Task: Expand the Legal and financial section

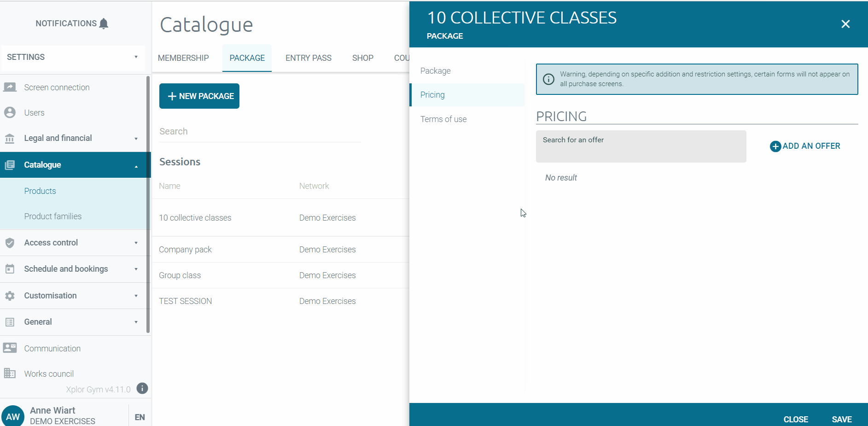Action: pos(136,139)
